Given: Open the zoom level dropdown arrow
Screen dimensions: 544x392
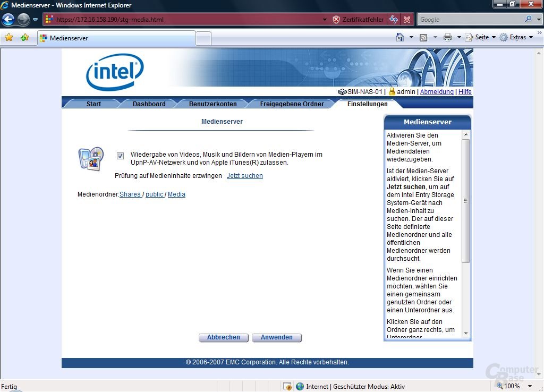Looking at the screenshot, I should coord(530,386).
